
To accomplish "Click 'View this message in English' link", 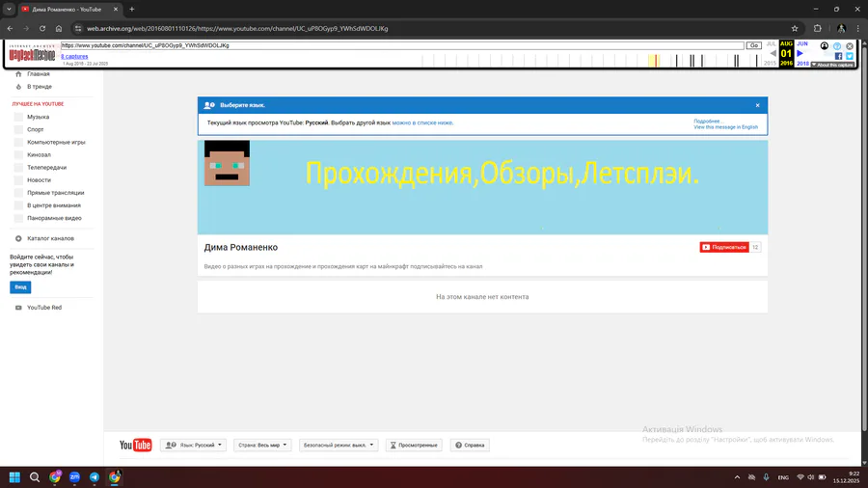I will (x=725, y=127).
